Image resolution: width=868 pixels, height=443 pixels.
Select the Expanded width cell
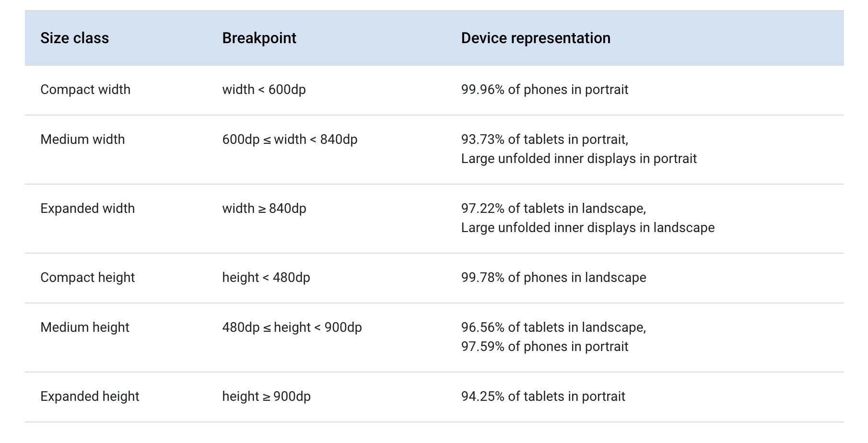pos(87,209)
